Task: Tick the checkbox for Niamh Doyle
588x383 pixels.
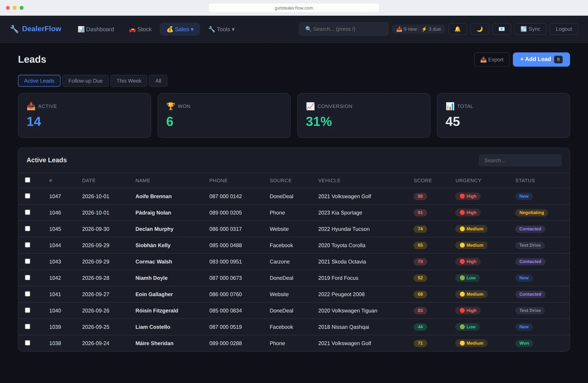Action: coord(28,278)
